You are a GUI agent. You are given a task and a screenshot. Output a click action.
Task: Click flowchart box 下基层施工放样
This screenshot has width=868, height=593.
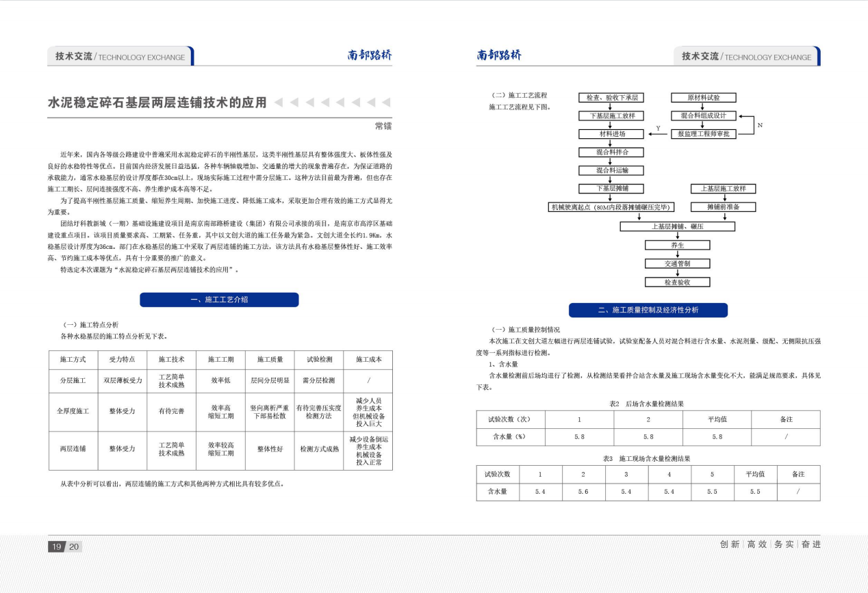pos(611,116)
